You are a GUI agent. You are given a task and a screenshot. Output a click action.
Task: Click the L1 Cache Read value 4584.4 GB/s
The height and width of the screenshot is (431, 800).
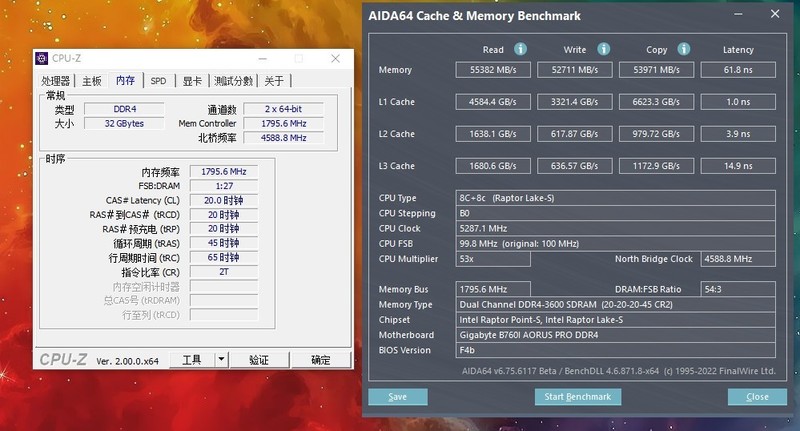click(493, 102)
